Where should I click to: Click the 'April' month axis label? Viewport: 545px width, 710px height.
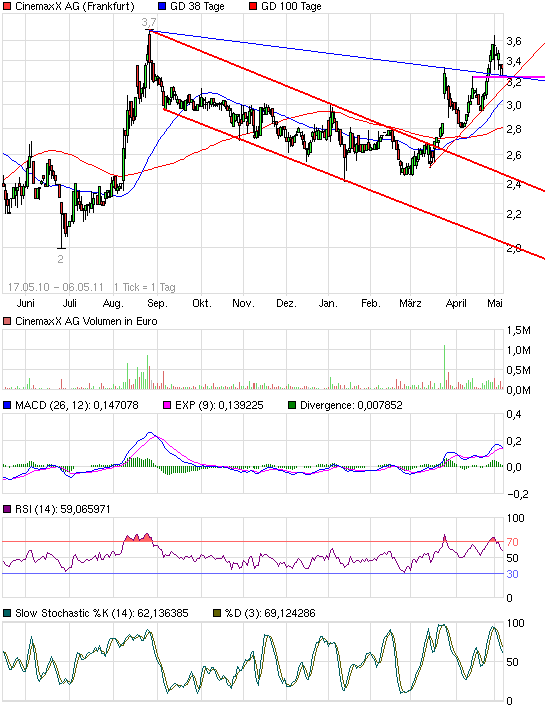[x=456, y=303]
